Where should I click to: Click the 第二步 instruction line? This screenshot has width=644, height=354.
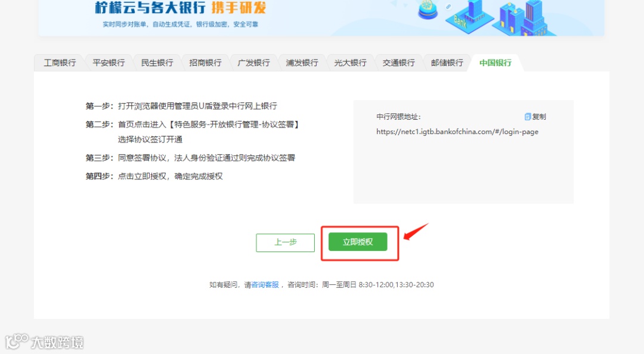(192, 125)
